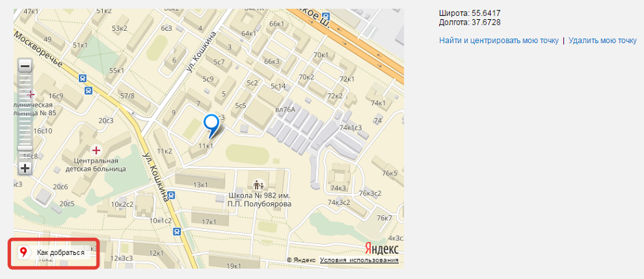Click the bus stop icon near 57/8
The image size is (644, 279).
tap(88, 90)
